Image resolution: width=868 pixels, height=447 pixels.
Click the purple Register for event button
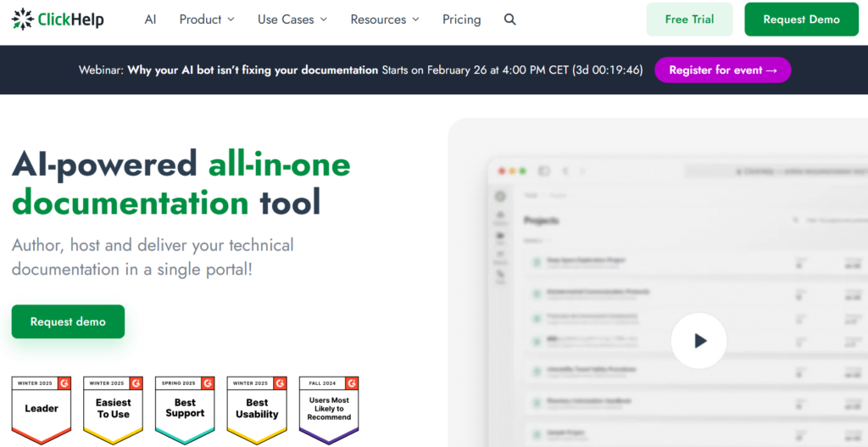722,70
